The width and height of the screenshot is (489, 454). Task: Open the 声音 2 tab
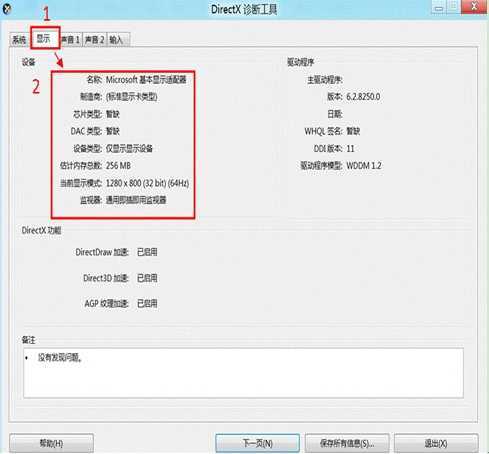click(95, 40)
